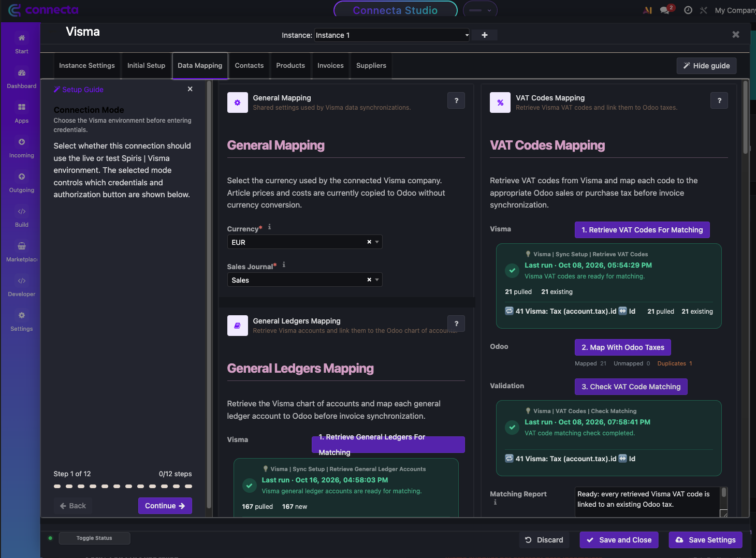Image resolution: width=756 pixels, height=558 pixels.
Task: Open the Outgoing section in the sidebar
Action: coord(21,183)
